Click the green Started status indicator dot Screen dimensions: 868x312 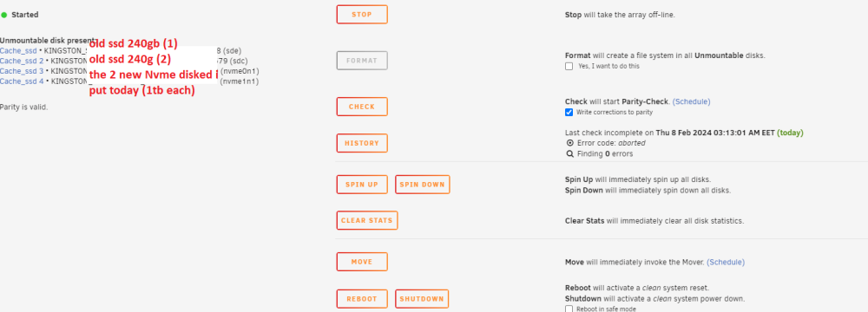[x=3, y=15]
